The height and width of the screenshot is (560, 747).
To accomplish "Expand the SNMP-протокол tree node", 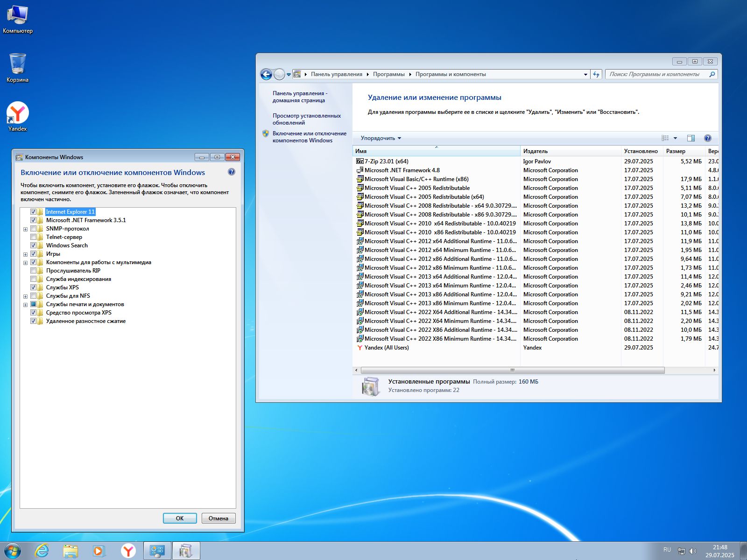I will (25, 229).
